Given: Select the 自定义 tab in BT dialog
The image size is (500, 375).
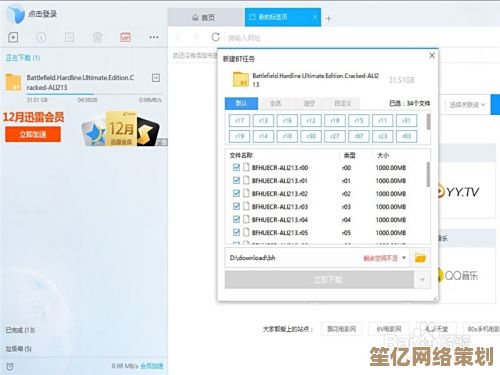Looking at the screenshot, I should (x=343, y=103).
